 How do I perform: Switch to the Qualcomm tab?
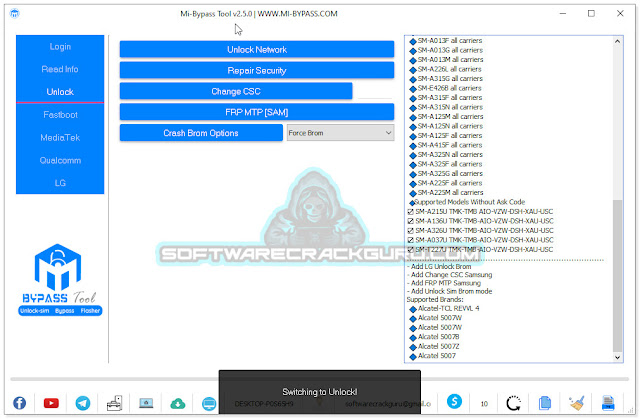[x=60, y=160]
